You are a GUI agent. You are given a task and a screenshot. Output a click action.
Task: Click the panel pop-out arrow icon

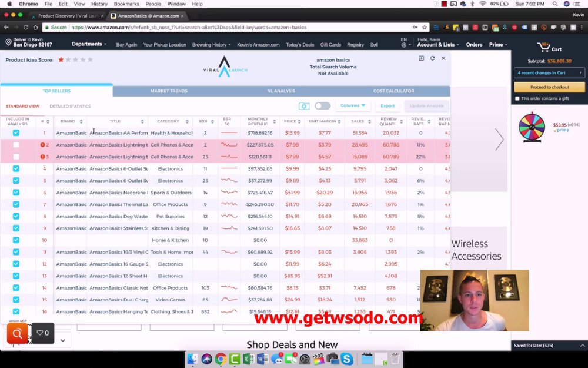pos(422,58)
